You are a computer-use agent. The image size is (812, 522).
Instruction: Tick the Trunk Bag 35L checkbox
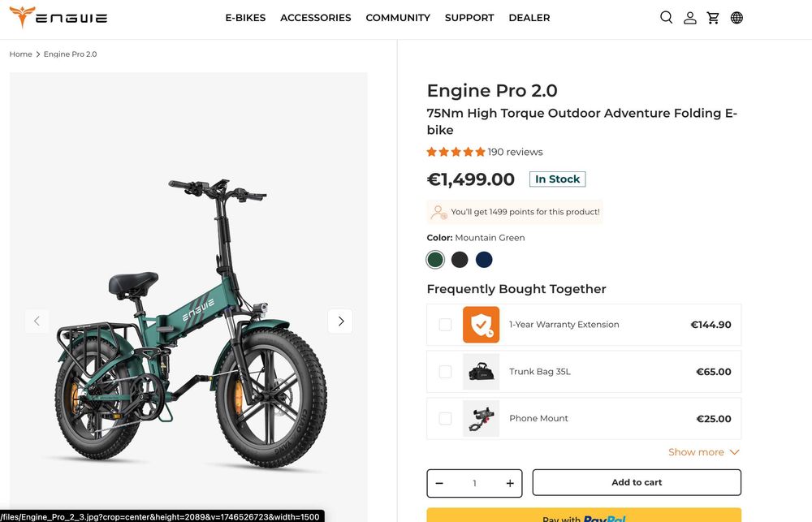click(445, 372)
